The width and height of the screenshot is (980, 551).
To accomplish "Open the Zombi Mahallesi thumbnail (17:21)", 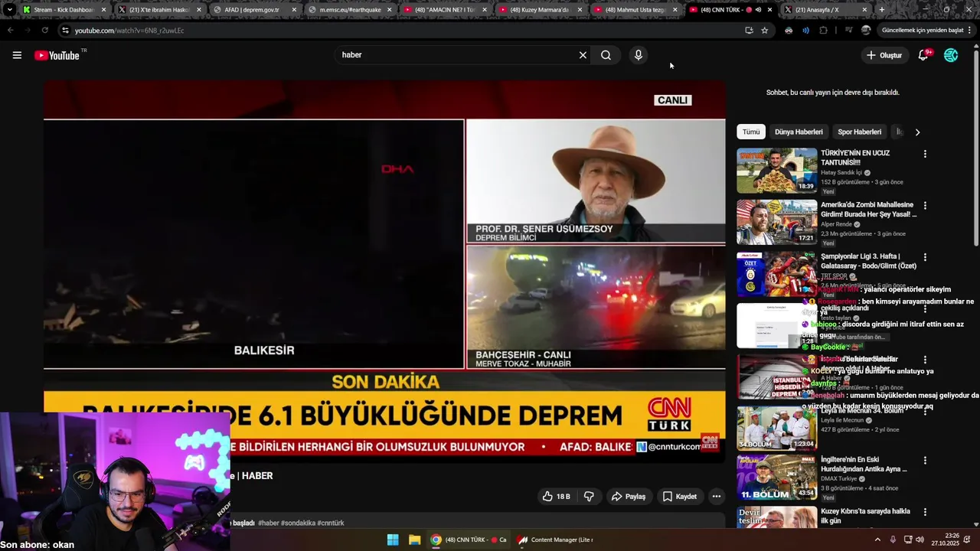I will tap(776, 222).
